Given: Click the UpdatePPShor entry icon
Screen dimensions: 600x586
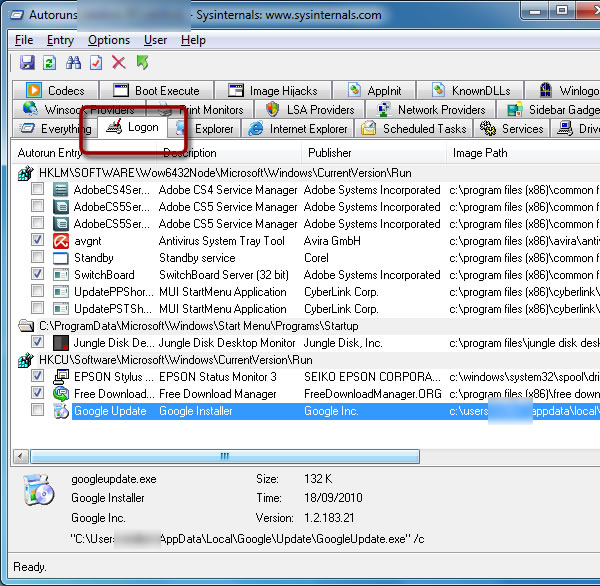Looking at the screenshot, I should pos(61,292).
